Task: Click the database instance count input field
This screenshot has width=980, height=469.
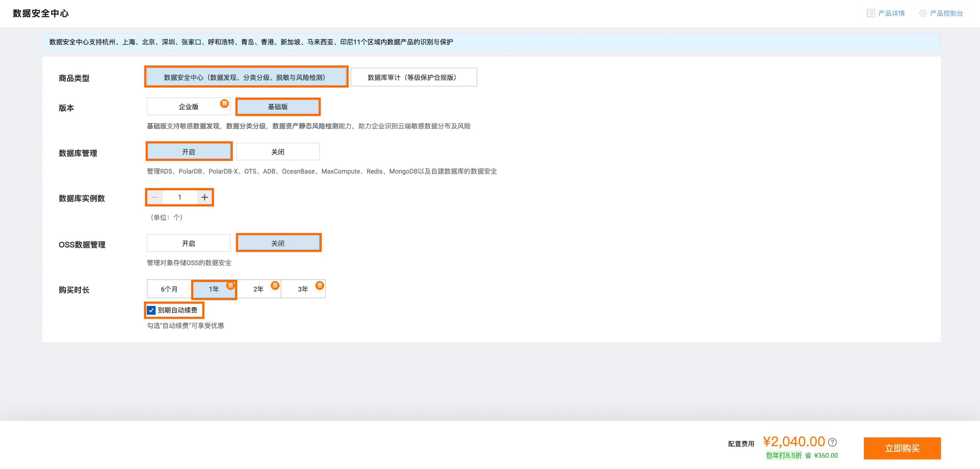Action: 180,197
